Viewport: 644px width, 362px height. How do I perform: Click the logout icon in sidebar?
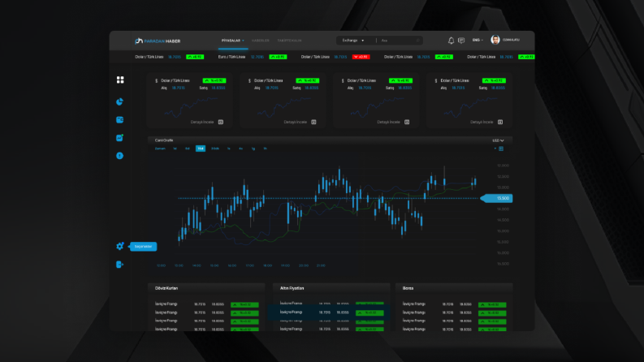(x=119, y=265)
